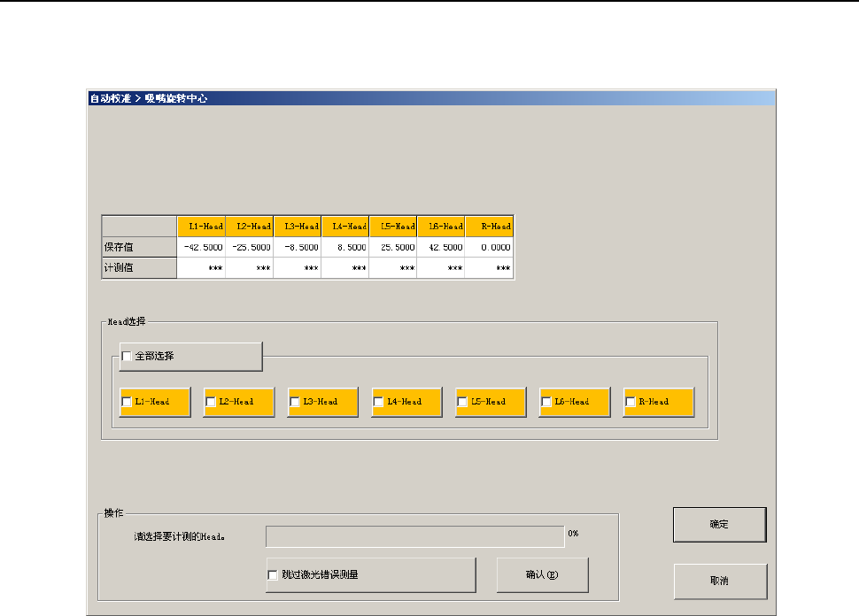Check the L6-Head checkbox
The height and width of the screenshot is (616, 859).
(546, 402)
